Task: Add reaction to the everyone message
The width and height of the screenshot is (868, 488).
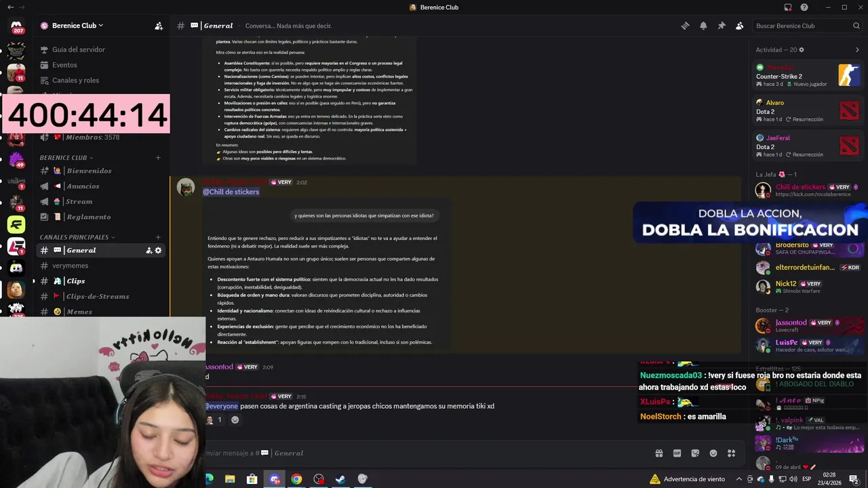Action: click(x=235, y=420)
